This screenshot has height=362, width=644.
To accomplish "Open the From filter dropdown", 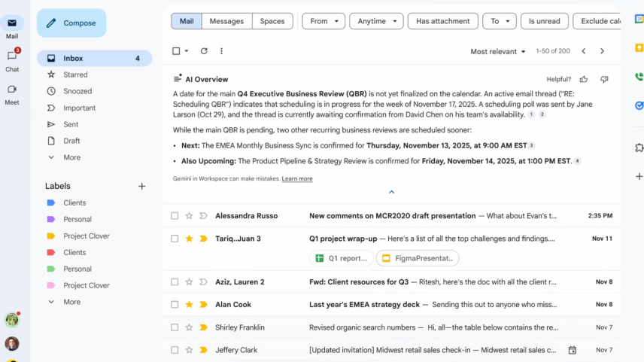I will pyautogui.click(x=324, y=21).
